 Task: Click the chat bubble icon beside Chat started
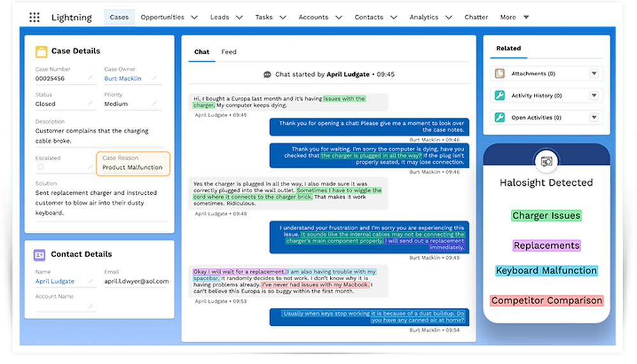point(267,74)
